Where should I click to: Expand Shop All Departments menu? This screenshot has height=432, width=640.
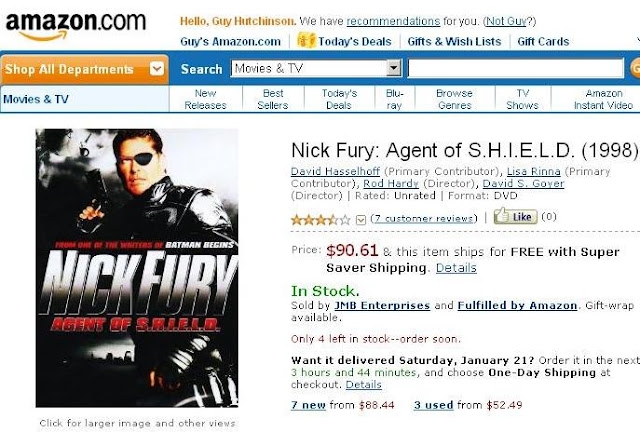84,69
